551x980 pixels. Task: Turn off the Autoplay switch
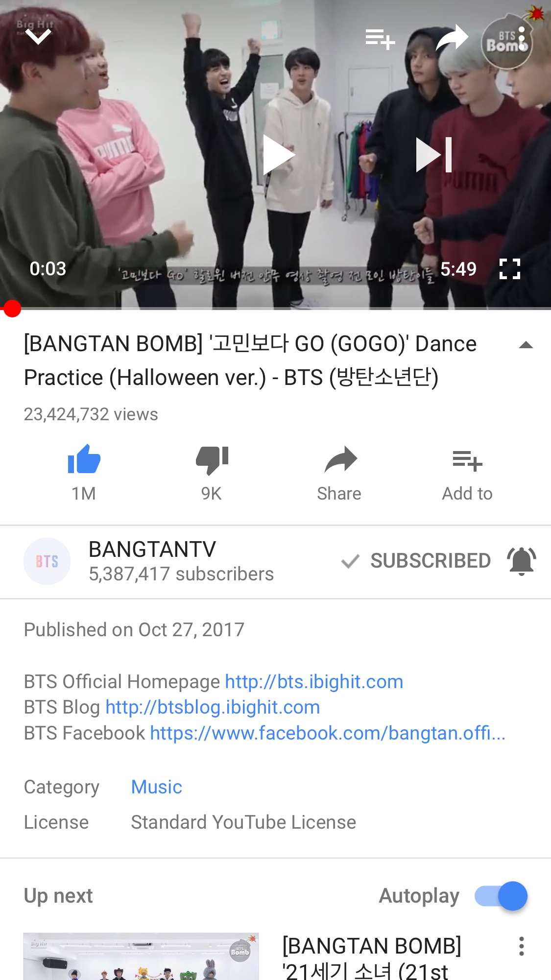point(501,896)
